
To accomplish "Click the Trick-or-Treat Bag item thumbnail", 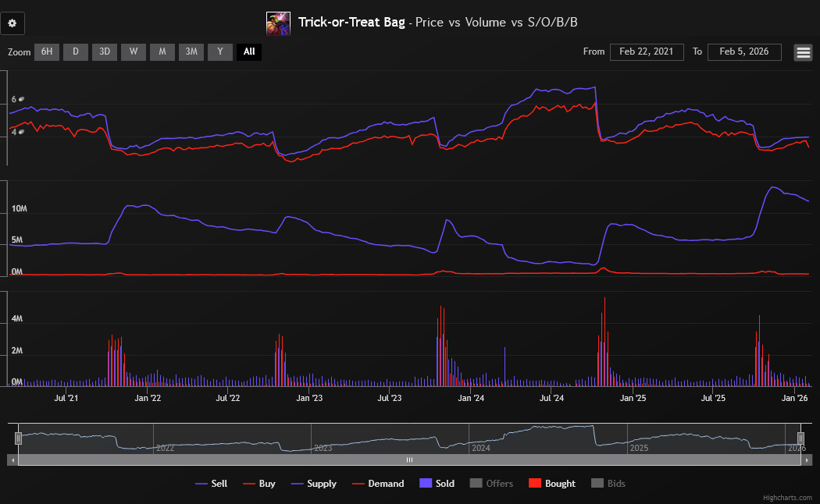I will pos(278,23).
